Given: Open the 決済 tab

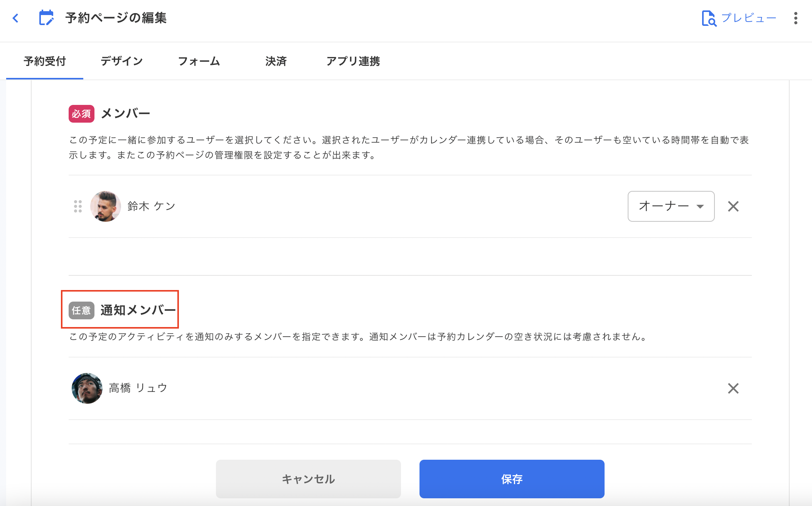Looking at the screenshot, I should pos(276,61).
